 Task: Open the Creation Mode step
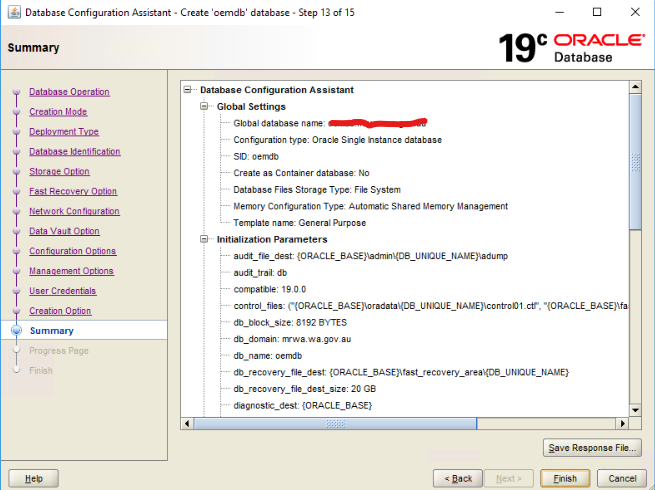[58, 112]
